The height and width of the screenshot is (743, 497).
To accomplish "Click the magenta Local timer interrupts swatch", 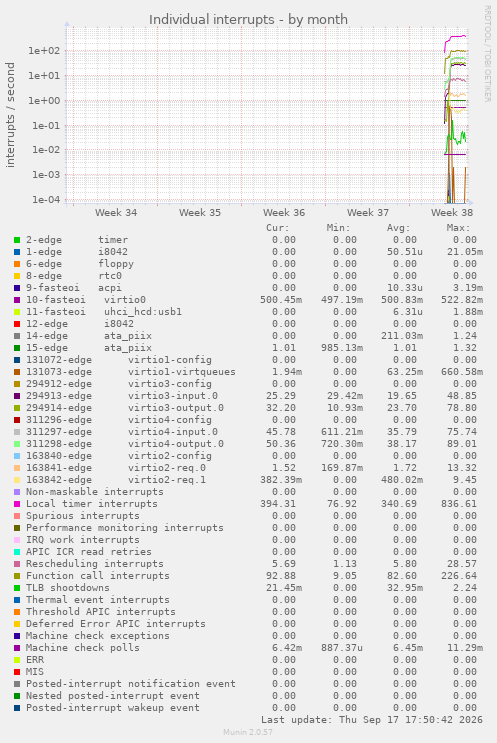I will pyautogui.click(x=17, y=504).
